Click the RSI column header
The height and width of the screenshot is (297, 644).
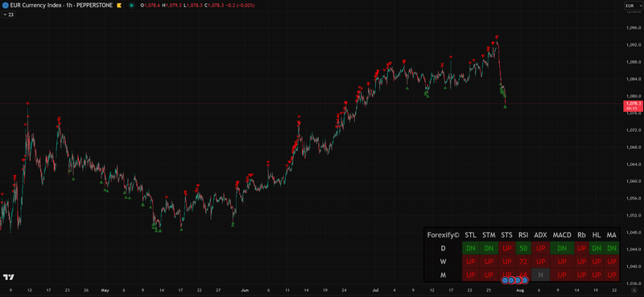coord(523,235)
